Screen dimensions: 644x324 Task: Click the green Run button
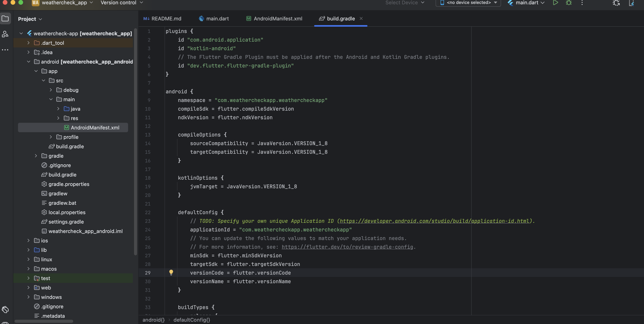click(x=555, y=3)
